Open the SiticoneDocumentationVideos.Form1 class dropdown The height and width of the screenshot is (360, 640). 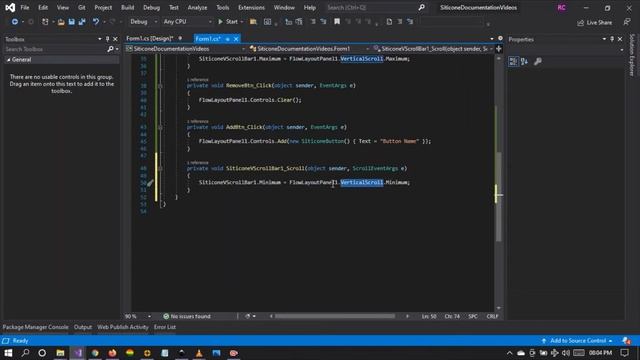tap(309, 49)
